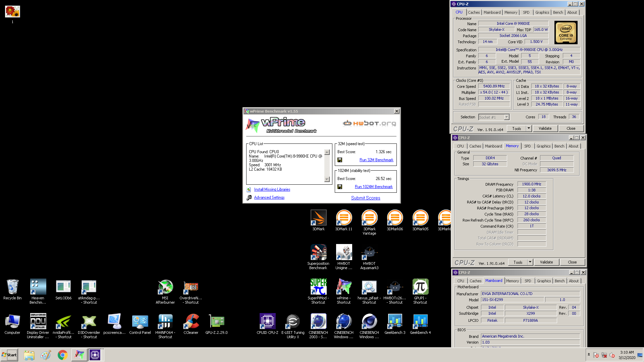Image resolution: width=644 pixels, height=362 pixels.
Task: Launch Geekbench 3 icon
Action: click(x=395, y=324)
